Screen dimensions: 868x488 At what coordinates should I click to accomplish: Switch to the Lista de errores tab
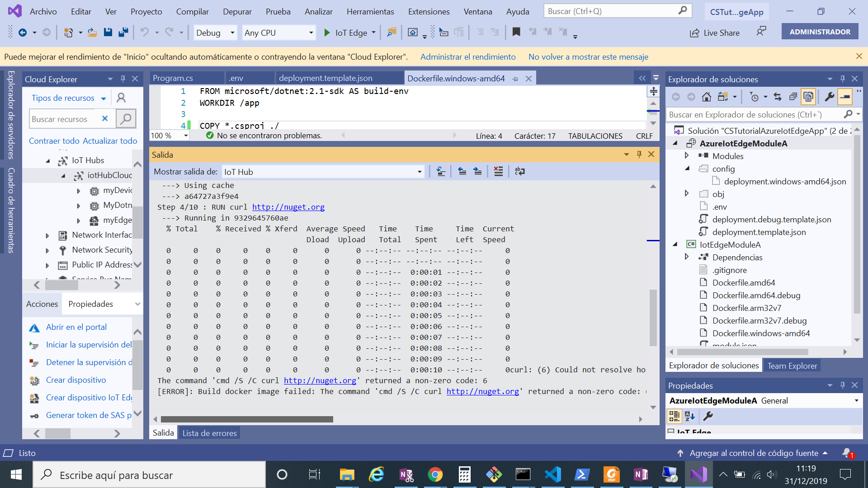[209, 432]
